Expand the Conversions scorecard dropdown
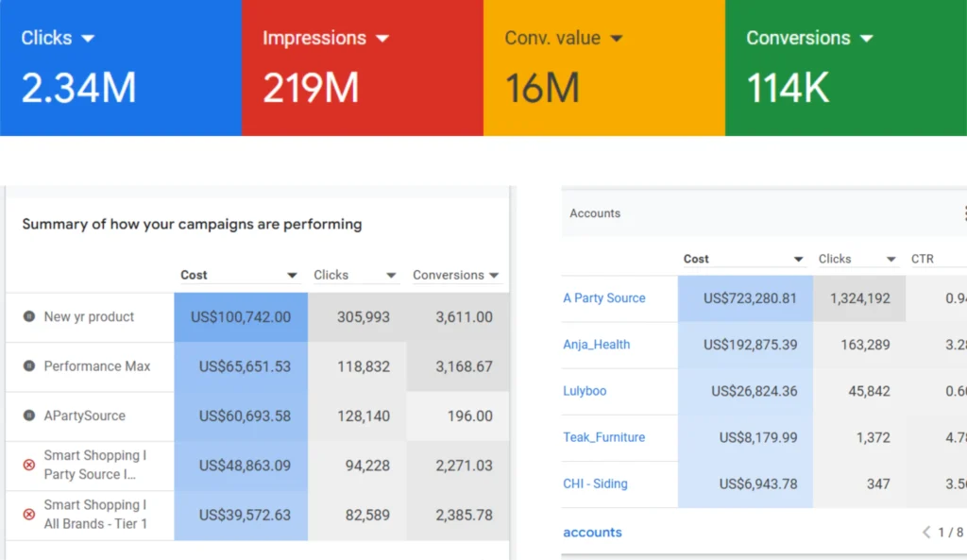 click(866, 39)
